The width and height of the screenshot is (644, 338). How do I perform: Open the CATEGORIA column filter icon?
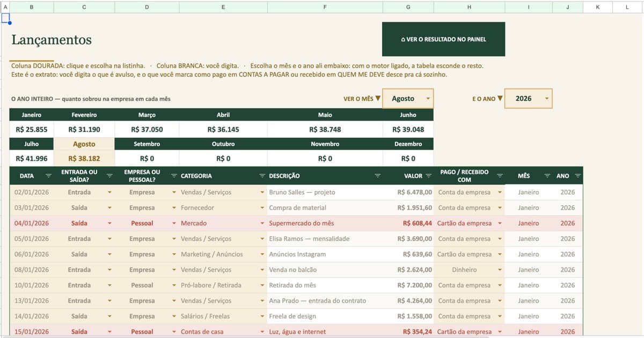(x=262, y=175)
